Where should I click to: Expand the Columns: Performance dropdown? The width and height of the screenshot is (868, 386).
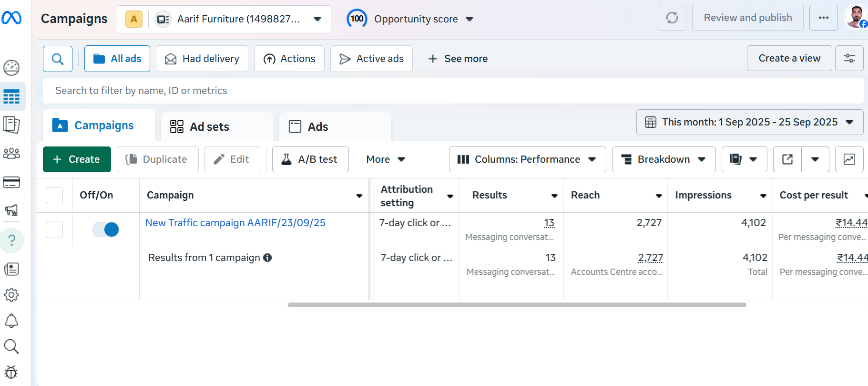tap(527, 159)
